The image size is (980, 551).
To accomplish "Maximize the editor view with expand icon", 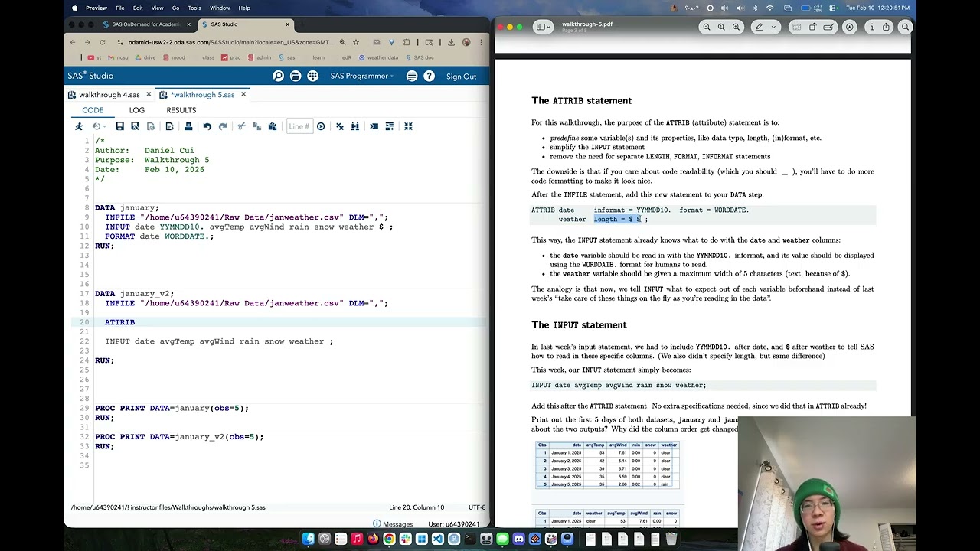I will click(408, 126).
